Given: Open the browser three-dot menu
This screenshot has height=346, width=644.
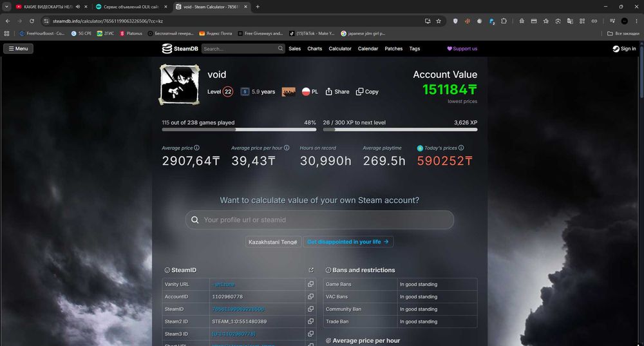Looking at the screenshot, I should coord(637,21).
